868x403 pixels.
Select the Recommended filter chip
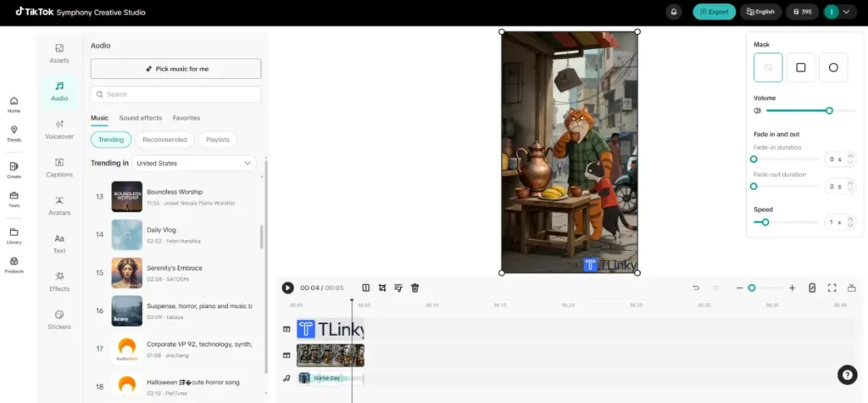164,140
